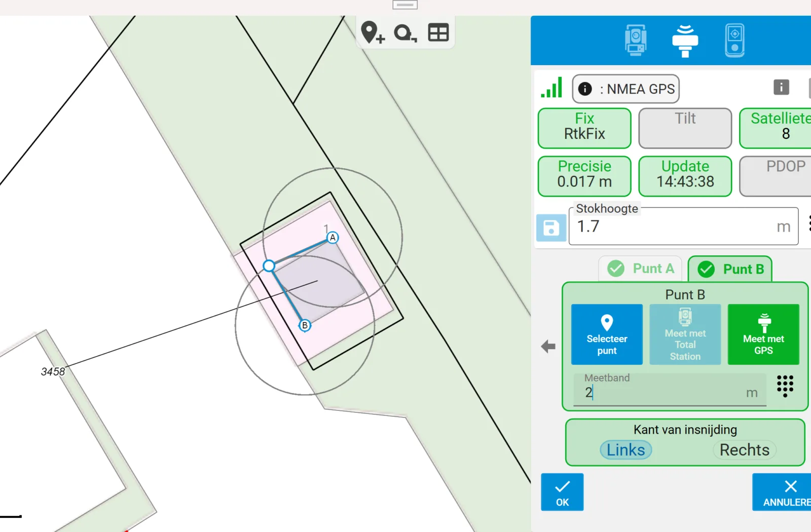
Task: Switch to the Punt A tab
Action: (640, 269)
